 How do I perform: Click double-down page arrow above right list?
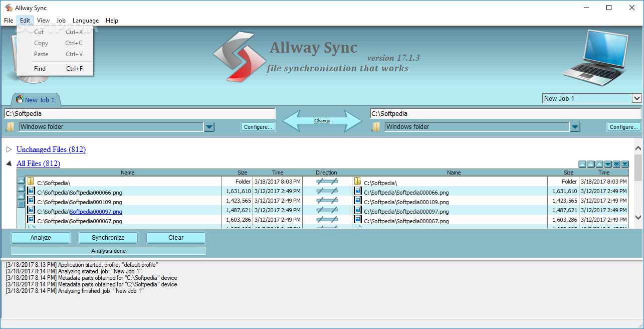pyautogui.click(x=616, y=164)
